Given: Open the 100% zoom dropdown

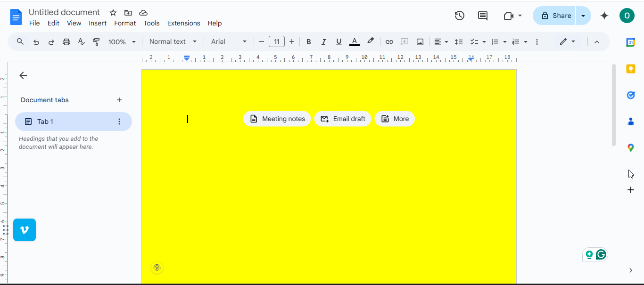Looking at the screenshot, I should (x=122, y=42).
